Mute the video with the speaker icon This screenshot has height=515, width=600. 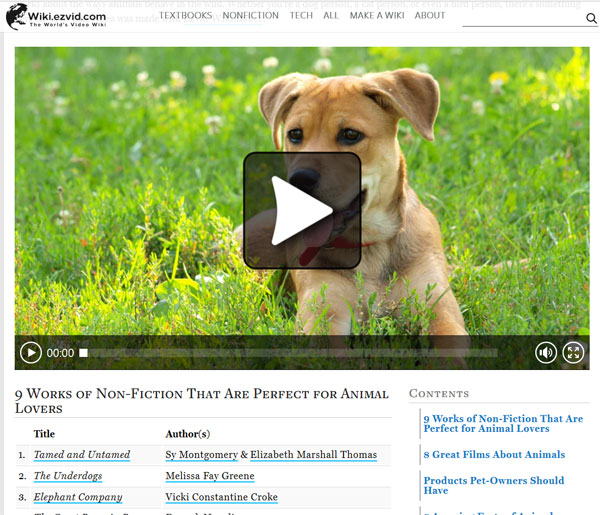(546, 352)
